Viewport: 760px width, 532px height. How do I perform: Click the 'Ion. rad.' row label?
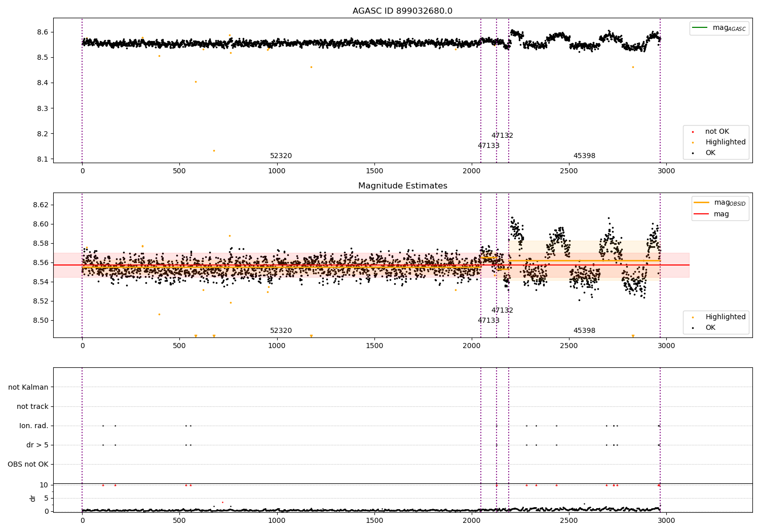[34, 426]
